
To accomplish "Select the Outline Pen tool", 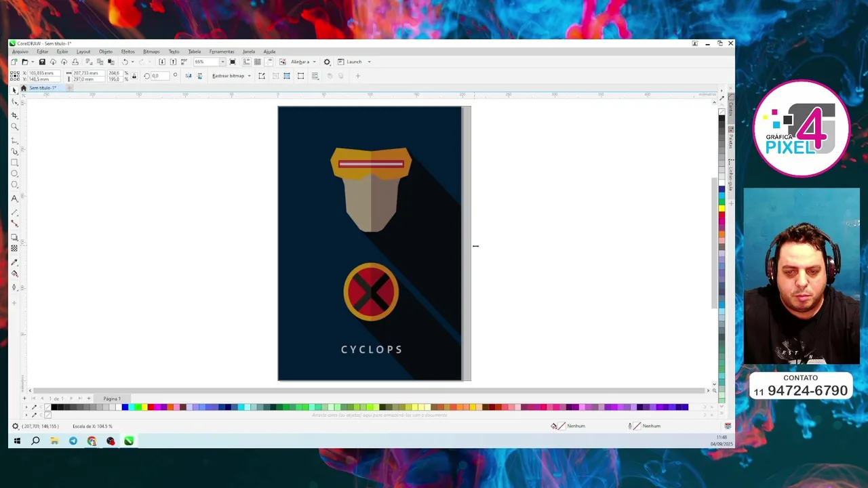I will tap(14, 287).
